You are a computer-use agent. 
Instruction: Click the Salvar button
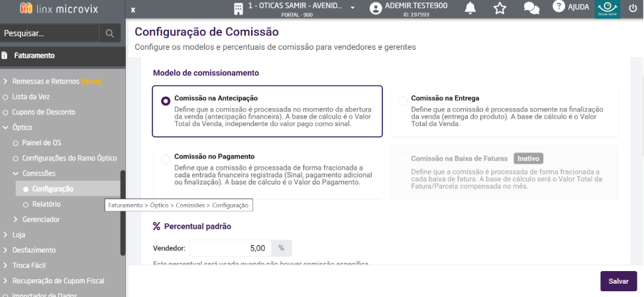pyautogui.click(x=619, y=281)
